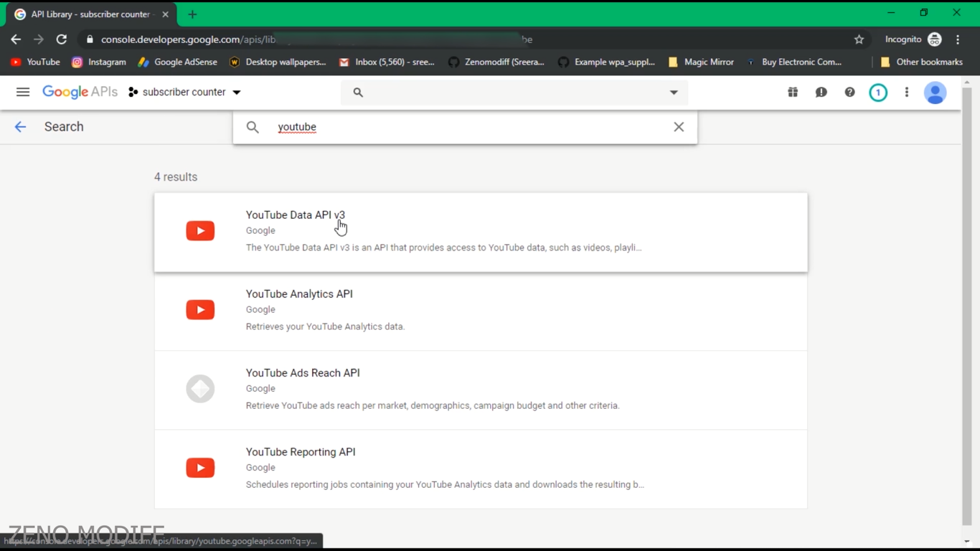Screen dimensions: 980x551
Task: Open the user account avatar
Action: point(935,93)
